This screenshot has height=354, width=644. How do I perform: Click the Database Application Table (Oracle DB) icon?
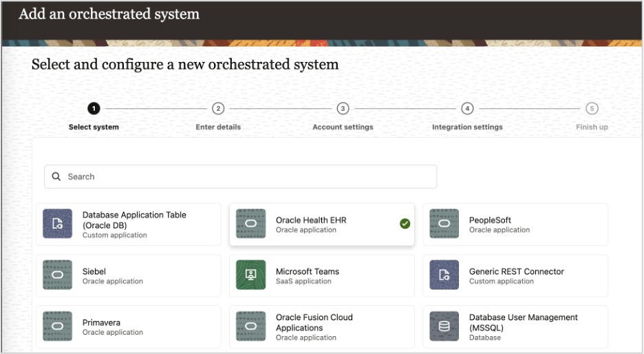tap(58, 224)
